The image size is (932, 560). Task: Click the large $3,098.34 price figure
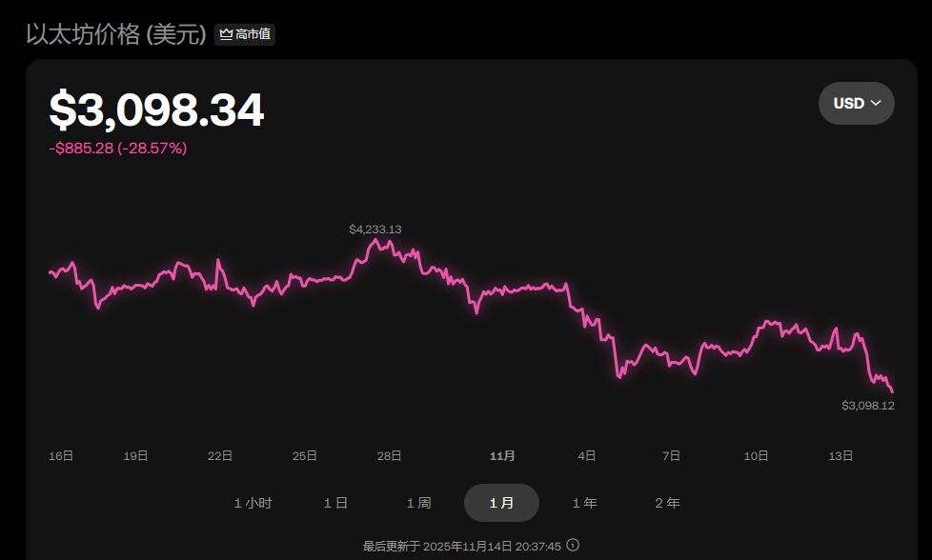coord(156,110)
